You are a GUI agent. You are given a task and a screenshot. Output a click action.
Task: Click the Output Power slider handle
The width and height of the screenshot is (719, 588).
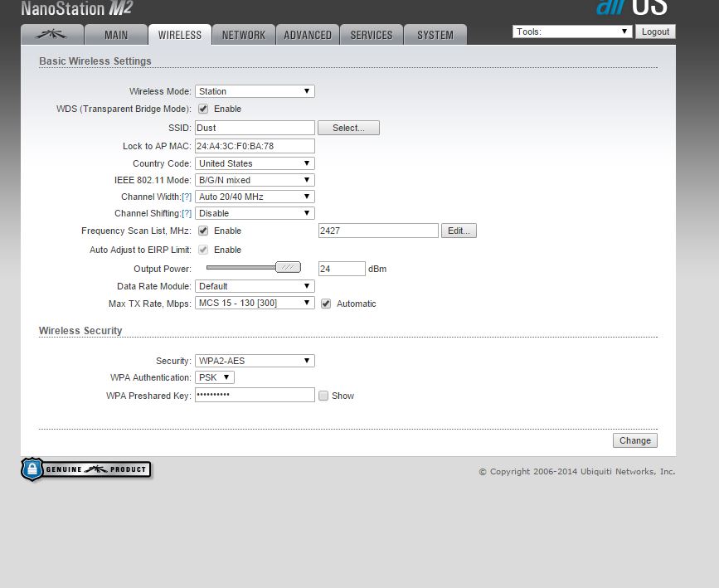point(288,267)
